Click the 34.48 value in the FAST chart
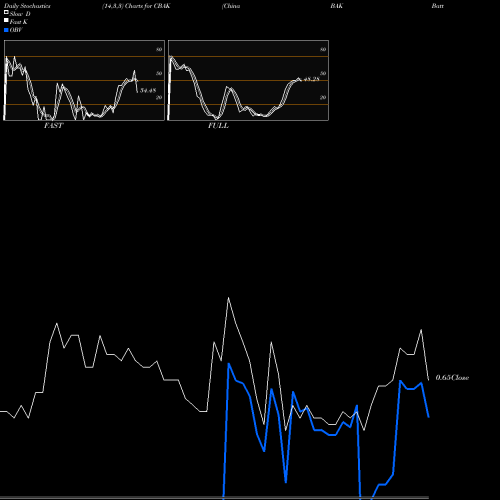 click(148, 90)
